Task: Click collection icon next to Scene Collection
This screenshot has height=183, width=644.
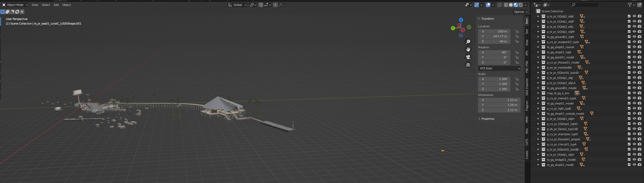Action: (538, 11)
